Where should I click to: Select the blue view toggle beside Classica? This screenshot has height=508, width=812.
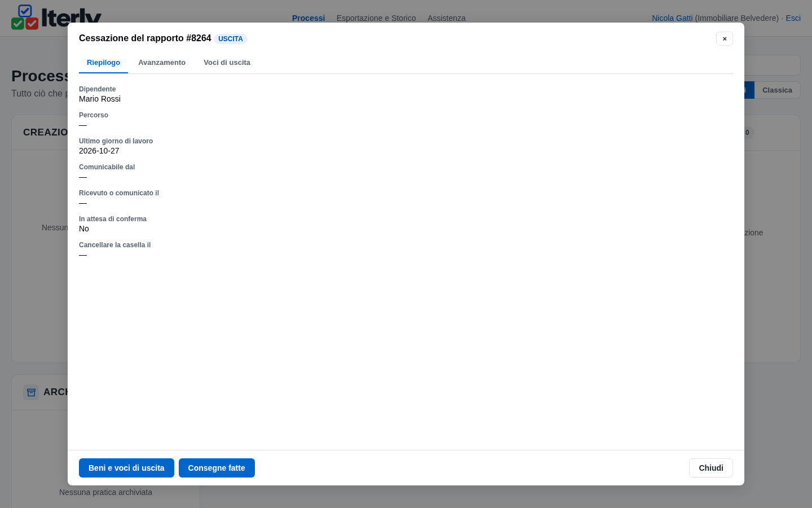(x=749, y=90)
